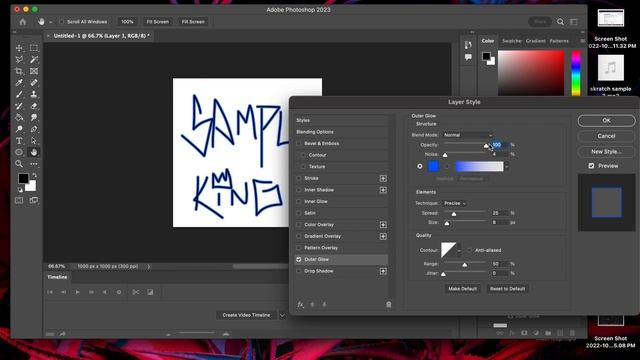The image size is (640, 360).
Task: Click the rainbow hue slider in Color panel
Action: [576, 73]
